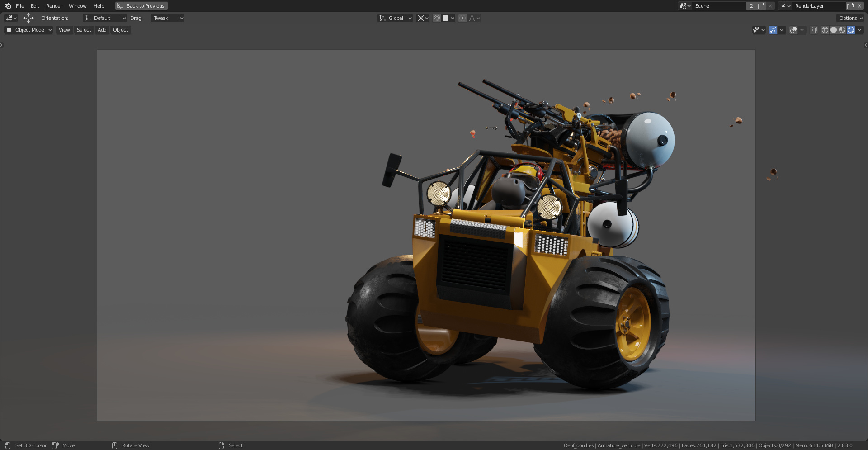Open the Edit menu
The image size is (868, 450).
[35, 6]
